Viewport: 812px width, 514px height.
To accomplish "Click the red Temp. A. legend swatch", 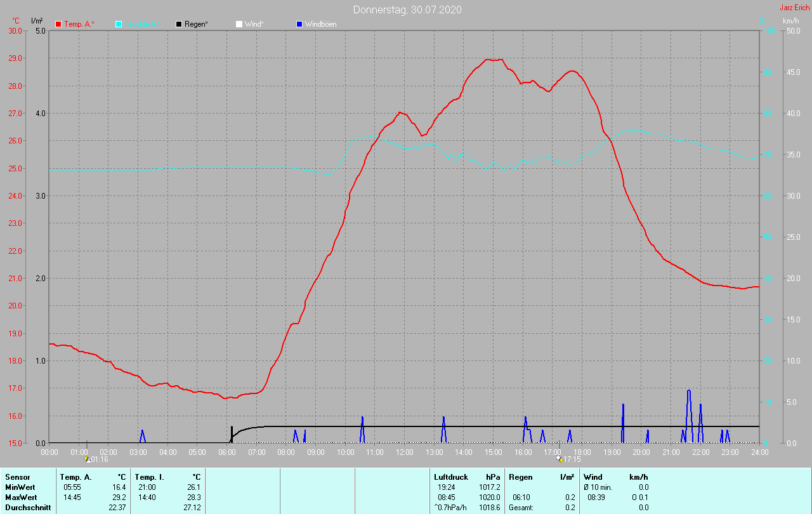I will click(x=58, y=24).
